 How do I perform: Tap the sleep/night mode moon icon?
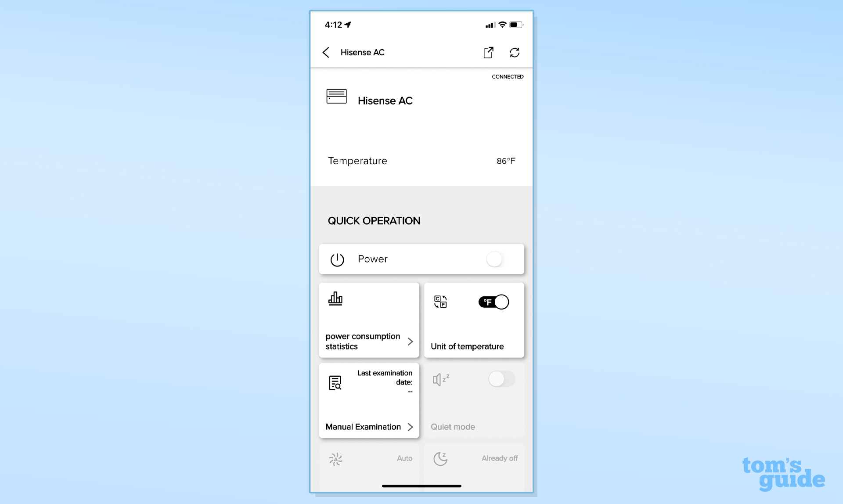tap(440, 458)
